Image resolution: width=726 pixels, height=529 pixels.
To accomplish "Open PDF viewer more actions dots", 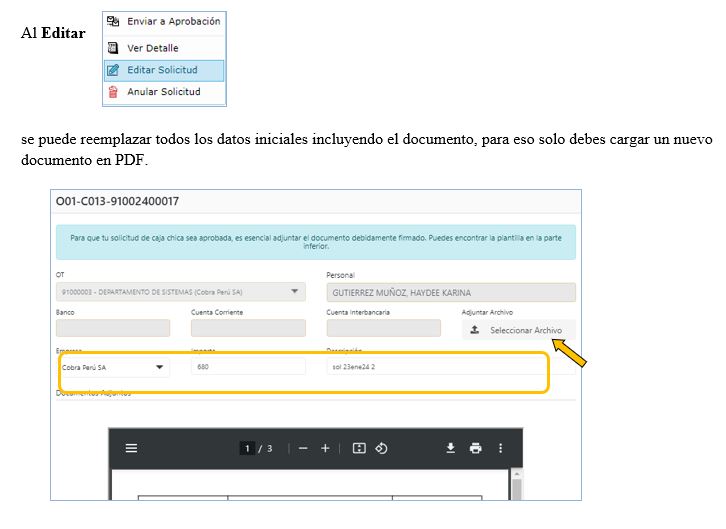I will (501, 448).
